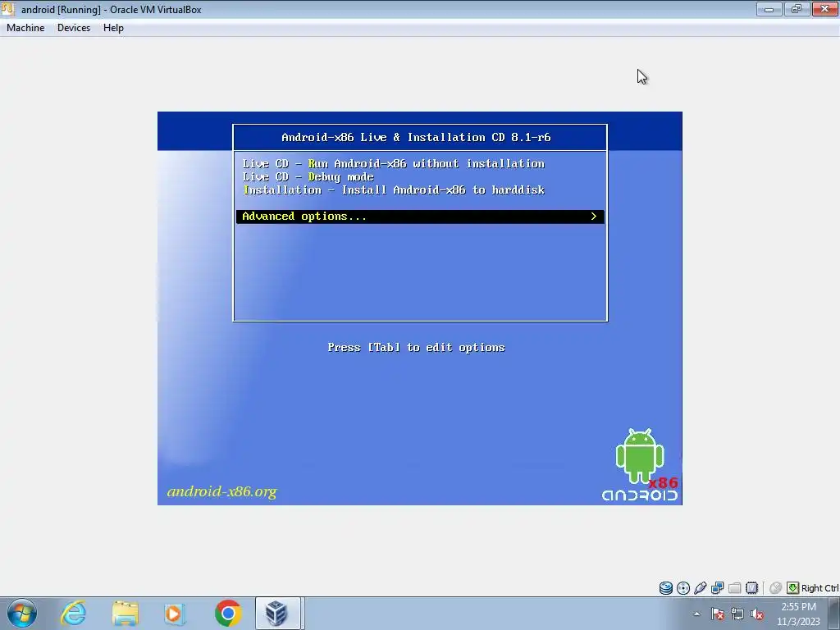Click the Show desktop button
This screenshot has height=630, width=840.
click(834, 614)
